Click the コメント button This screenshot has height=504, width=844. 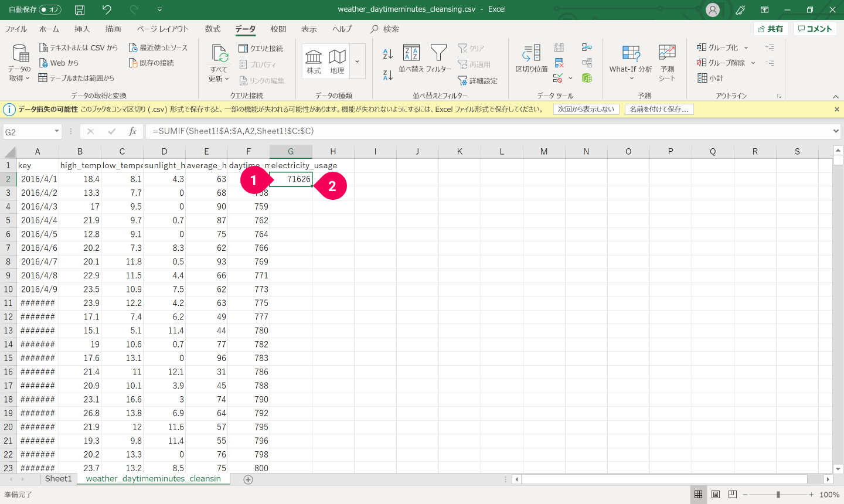tap(815, 29)
